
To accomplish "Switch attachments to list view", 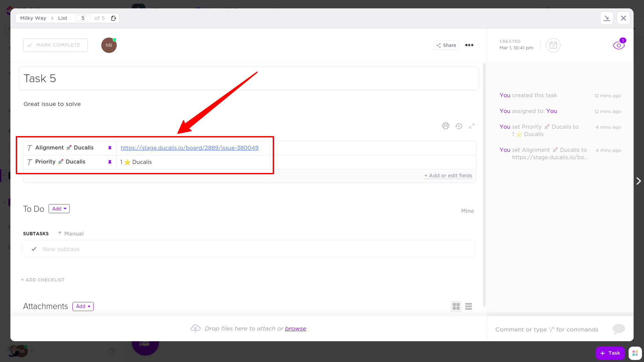I will point(469,306).
